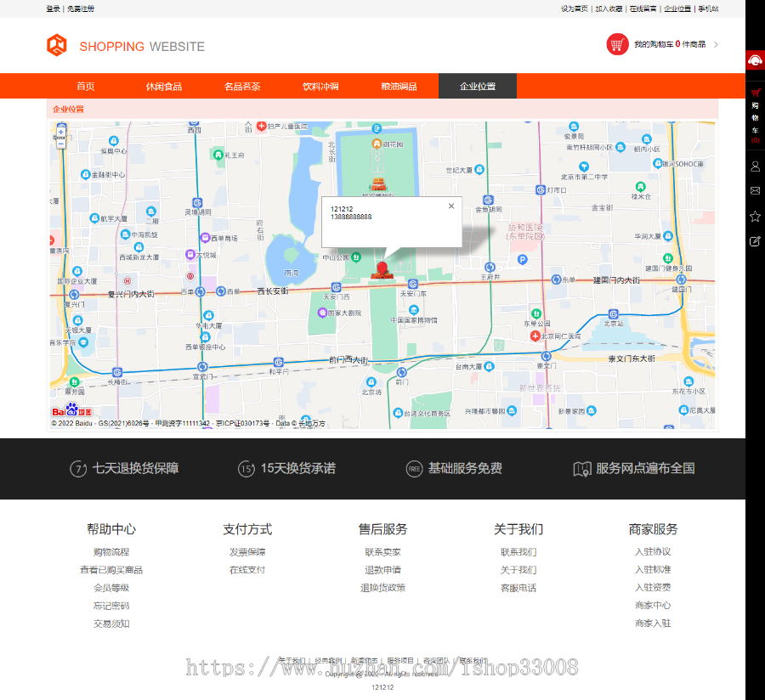Click the 崇文门 subway station icon
The image size is (765, 700).
(546, 356)
